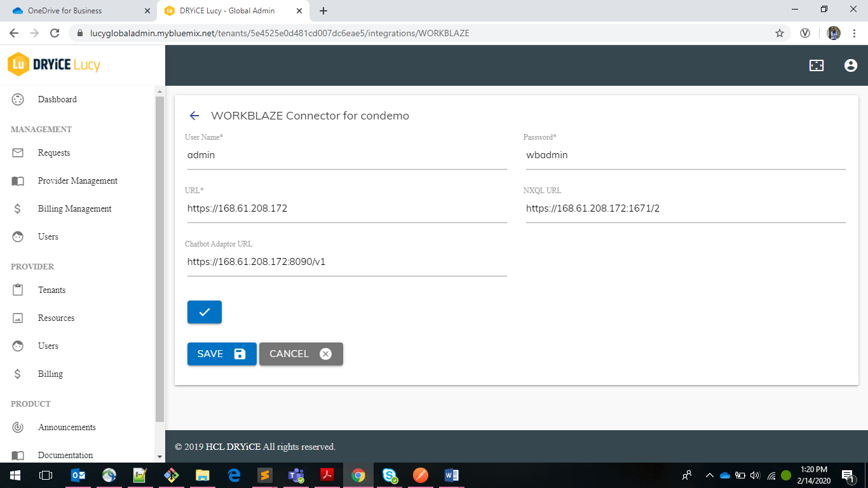Close the OneDrive for Business tab
The image size is (868, 488).
[147, 11]
